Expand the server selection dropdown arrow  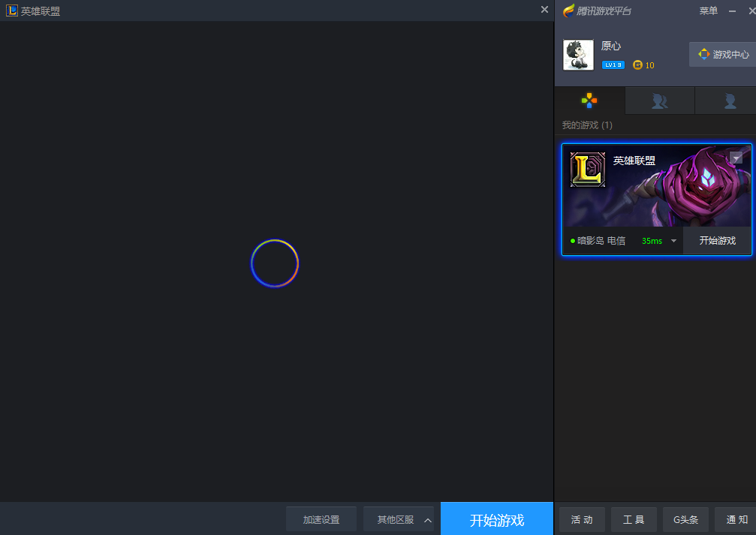[x=673, y=241]
